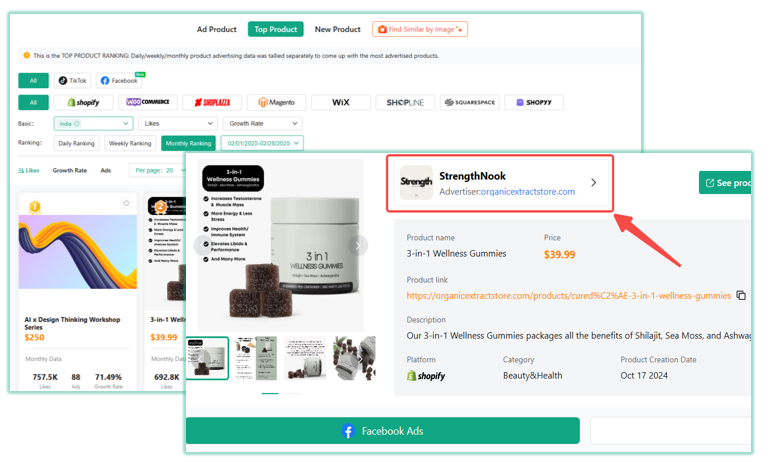Click Find Similar by Image button
Image resolution: width=773 pixels, height=473 pixels.
(x=420, y=29)
